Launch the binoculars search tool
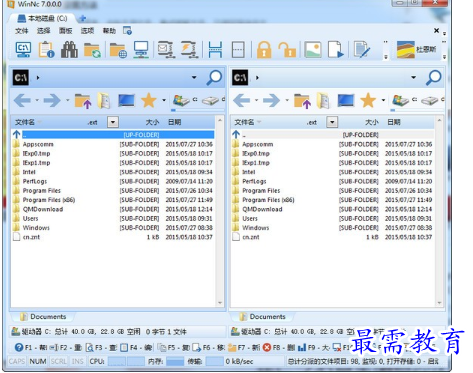Viewport: 473px width, 373px height. pos(69,50)
